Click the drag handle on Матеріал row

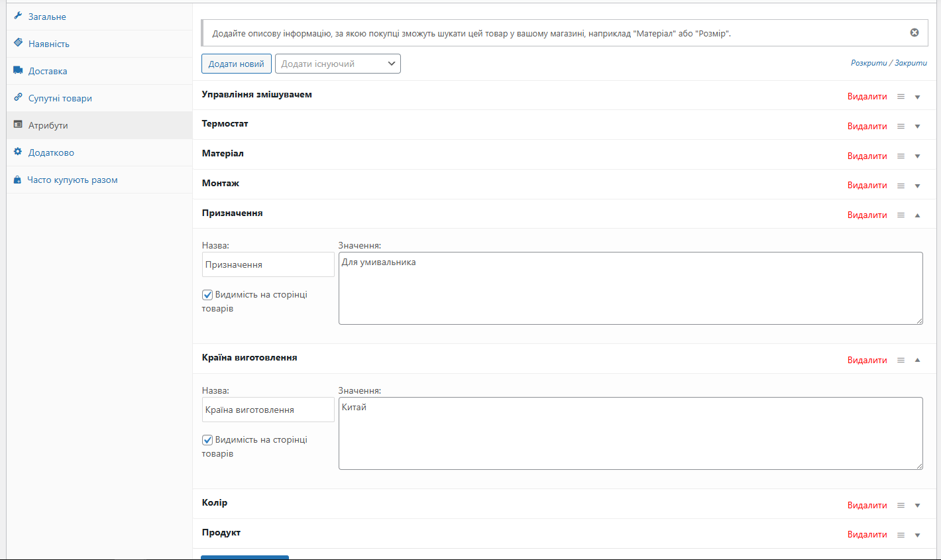(x=901, y=156)
